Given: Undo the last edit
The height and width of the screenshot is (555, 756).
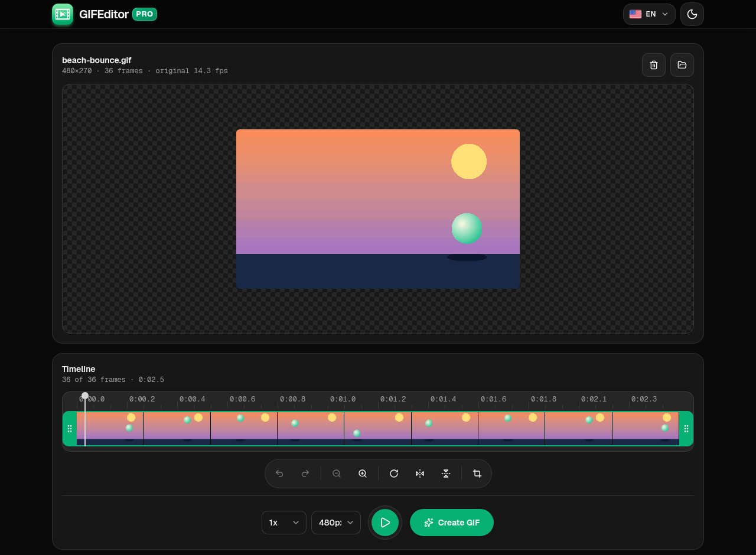Looking at the screenshot, I should [x=279, y=474].
